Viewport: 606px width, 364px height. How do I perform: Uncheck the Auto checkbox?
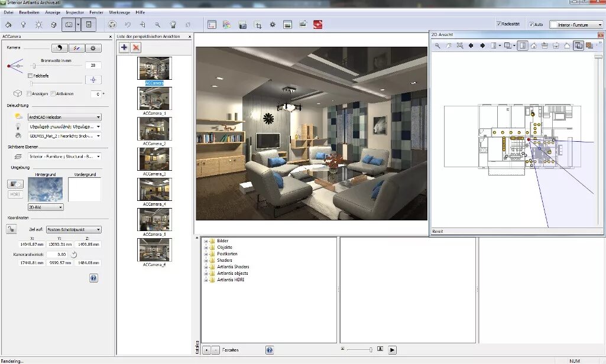pyautogui.click(x=532, y=24)
